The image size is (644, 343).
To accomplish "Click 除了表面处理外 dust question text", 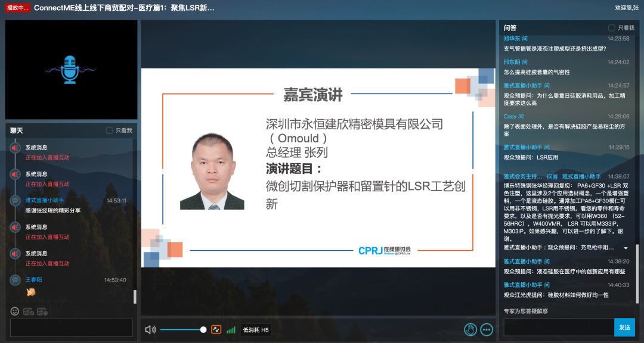I will coord(564,130).
